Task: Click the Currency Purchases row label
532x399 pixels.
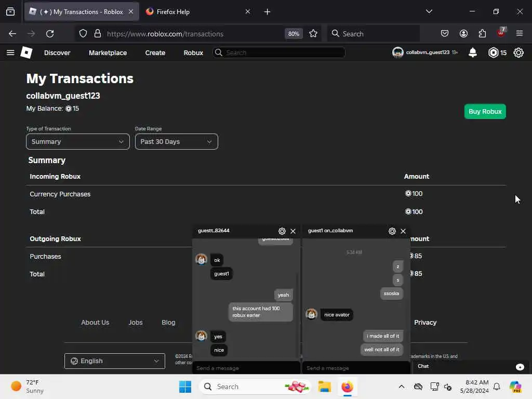Action: [60, 194]
